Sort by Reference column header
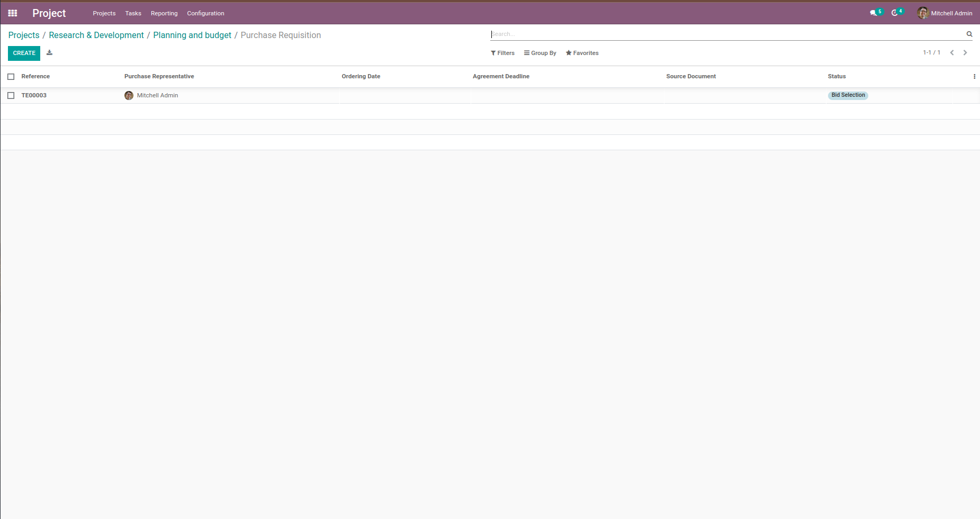The image size is (980, 519). coord(35,77)
